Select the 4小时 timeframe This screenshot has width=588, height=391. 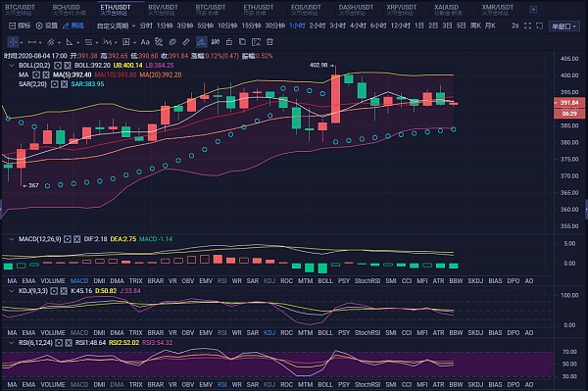click(x=358, y=25)
